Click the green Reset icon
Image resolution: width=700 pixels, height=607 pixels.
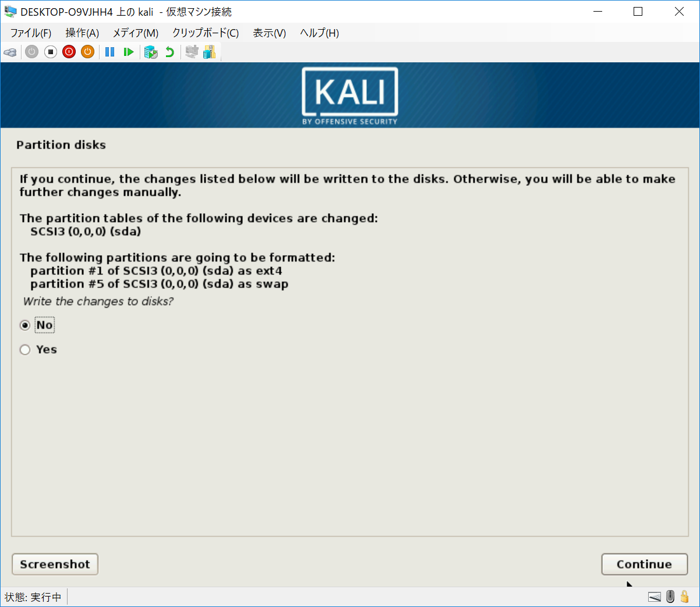pyautogui.click(x=129, y=52)
